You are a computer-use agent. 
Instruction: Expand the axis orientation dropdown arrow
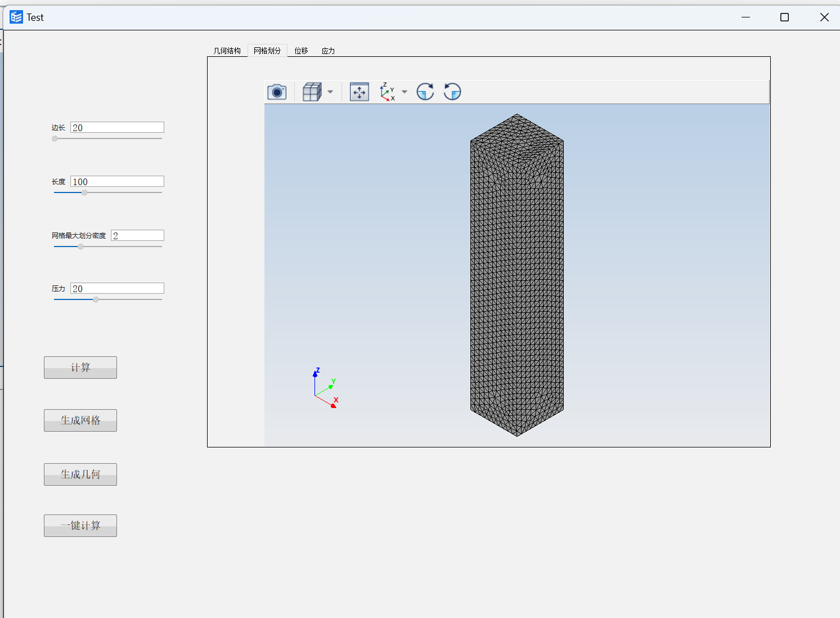coord(405,92)
